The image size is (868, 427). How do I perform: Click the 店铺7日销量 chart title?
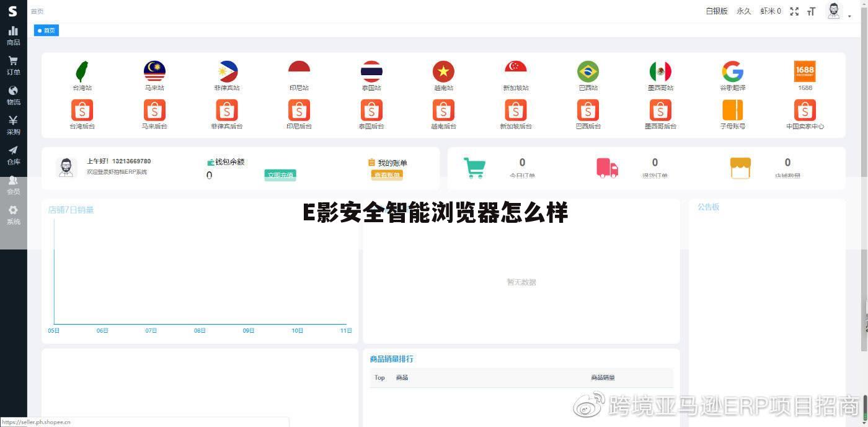coord(71,210)
